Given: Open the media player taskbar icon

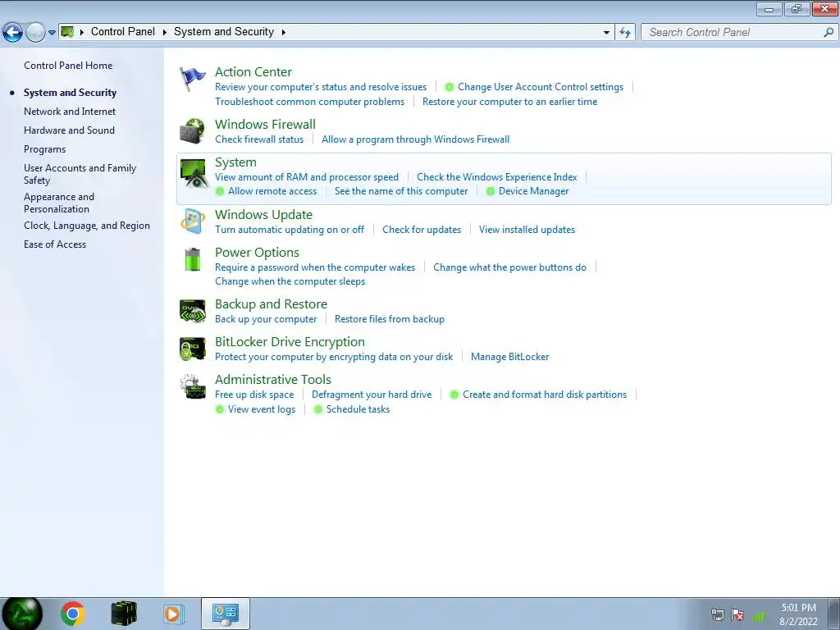Looking at the screenshot, I should click(174, 614).
